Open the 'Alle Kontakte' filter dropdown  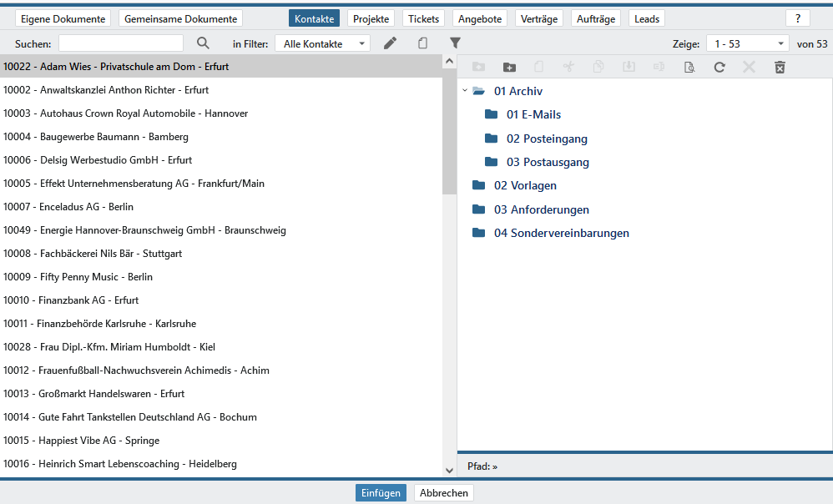[322, 43]
